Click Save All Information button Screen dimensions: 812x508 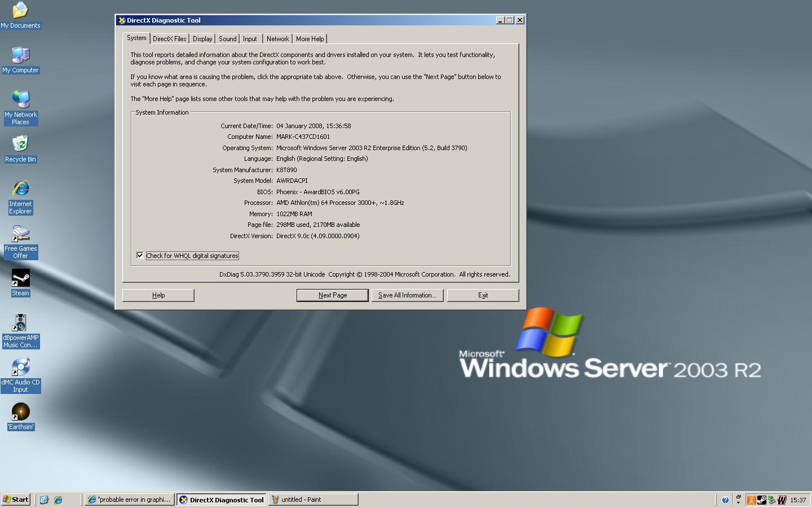[x=407, y=295]
